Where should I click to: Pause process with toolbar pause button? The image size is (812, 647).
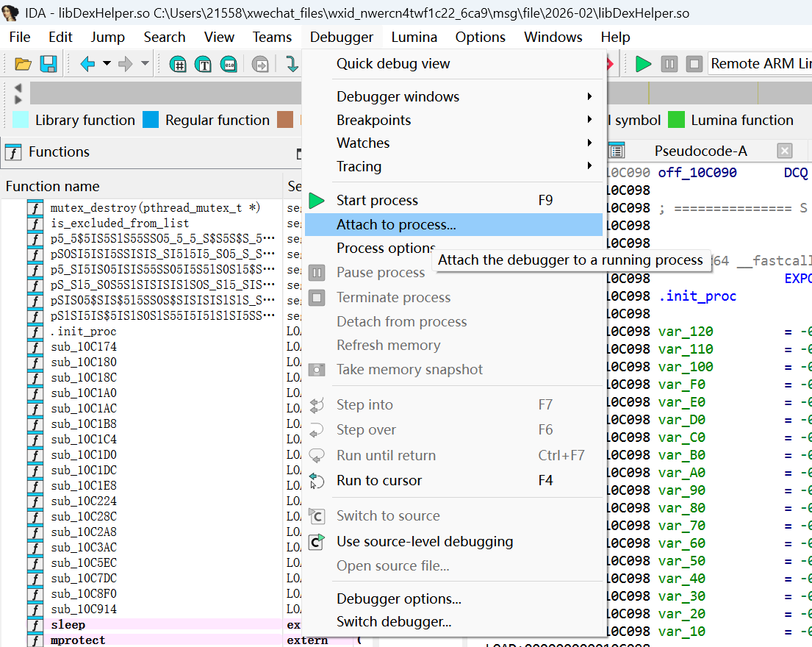(669, 64)
